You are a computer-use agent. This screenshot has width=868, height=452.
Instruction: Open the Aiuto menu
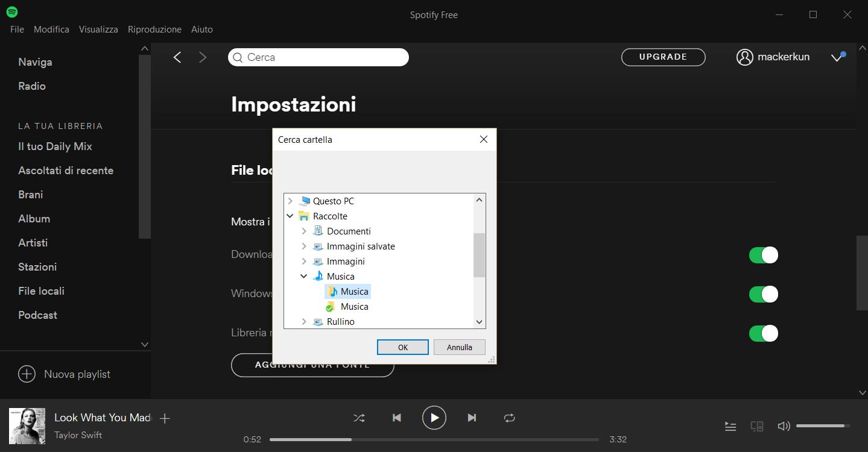202,30
